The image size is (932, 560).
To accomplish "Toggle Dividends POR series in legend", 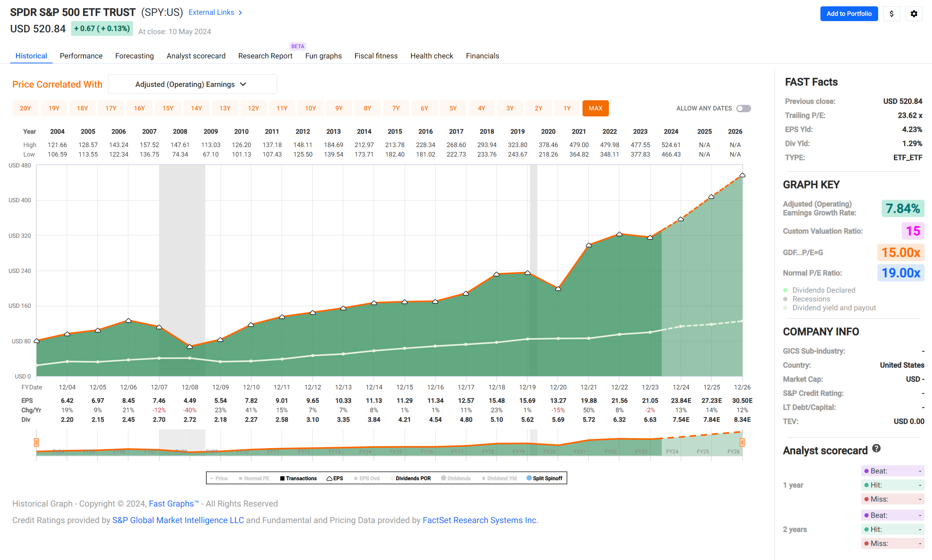I will click(410, 478).
